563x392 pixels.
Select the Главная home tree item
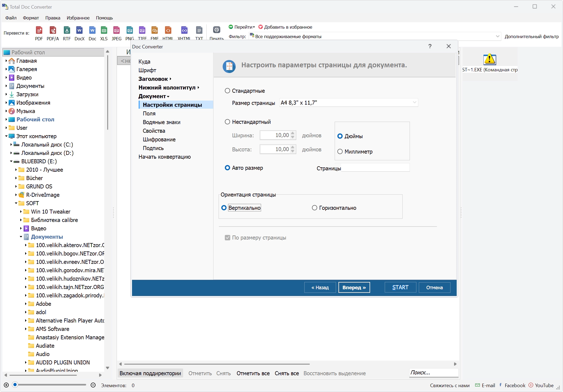click(x=27, y=61)
